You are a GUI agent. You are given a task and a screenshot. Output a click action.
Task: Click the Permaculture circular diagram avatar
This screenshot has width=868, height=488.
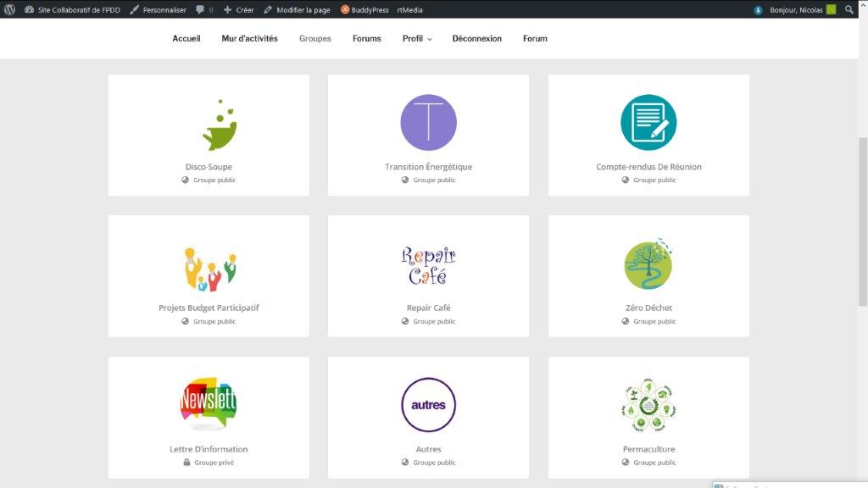(x=648, y=405)
